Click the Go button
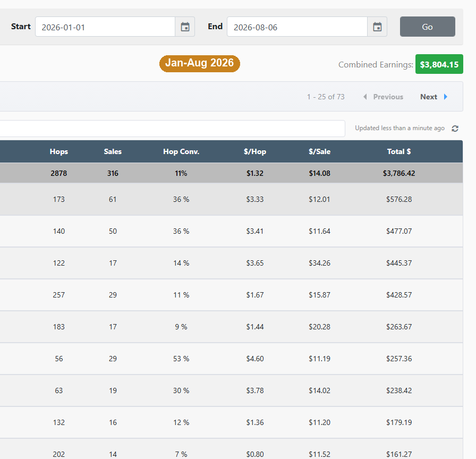This screenshot has width=476, height=459. tap(428, 27)
